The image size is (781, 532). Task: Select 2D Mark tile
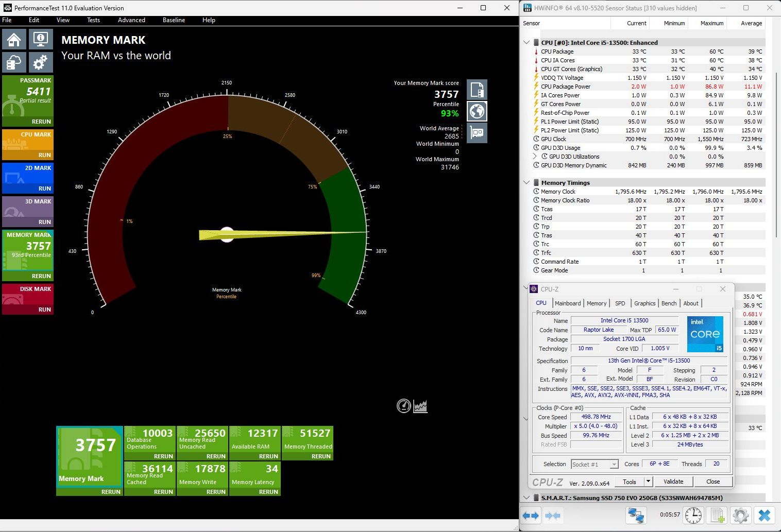[x=28, y=179]
